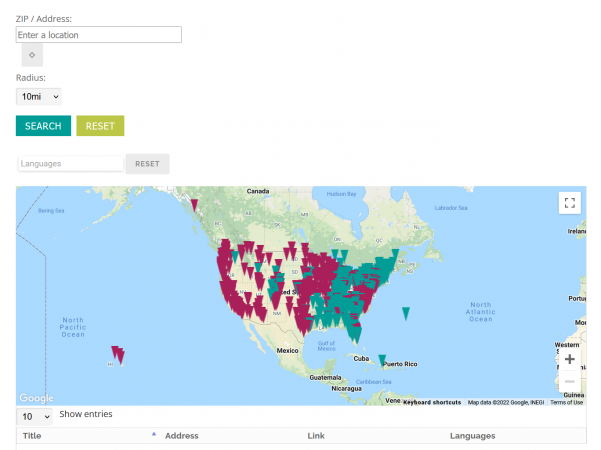Sort by the Languages column header
The height and width of the screenshot is (450, 601).
click(x=472, y=436)
